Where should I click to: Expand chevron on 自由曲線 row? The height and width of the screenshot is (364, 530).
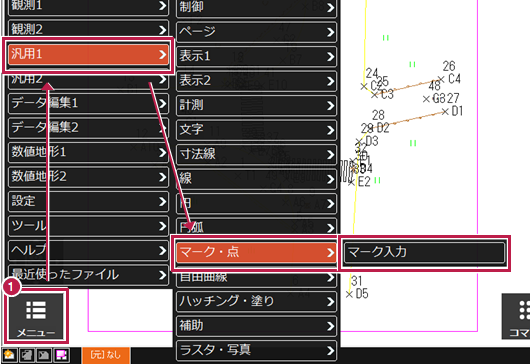(x=331, y=278)
